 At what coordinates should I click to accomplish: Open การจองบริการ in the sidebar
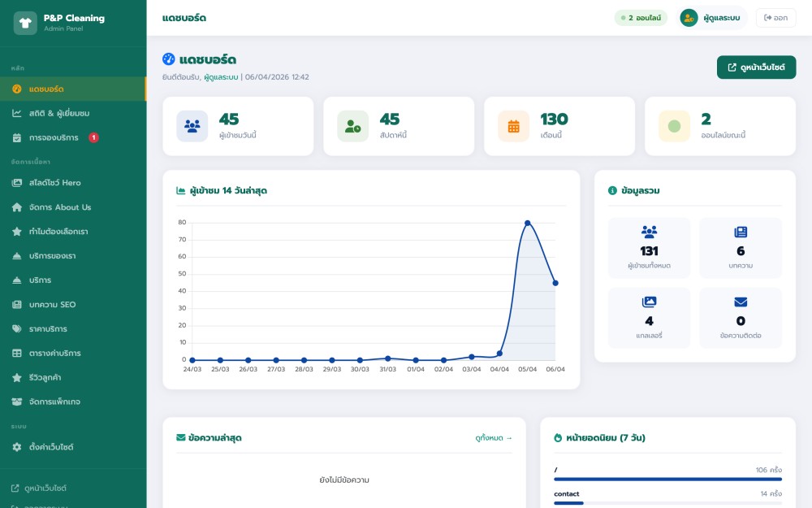click(58, 137)
